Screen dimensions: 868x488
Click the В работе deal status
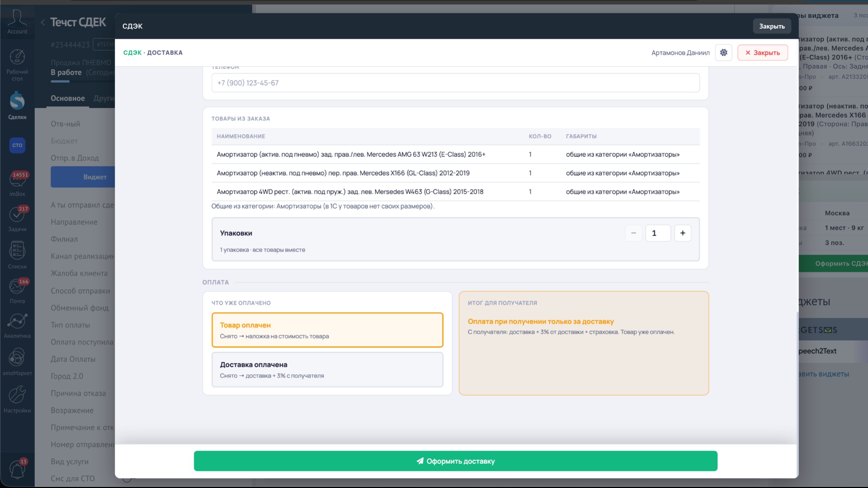pos(66,72)
